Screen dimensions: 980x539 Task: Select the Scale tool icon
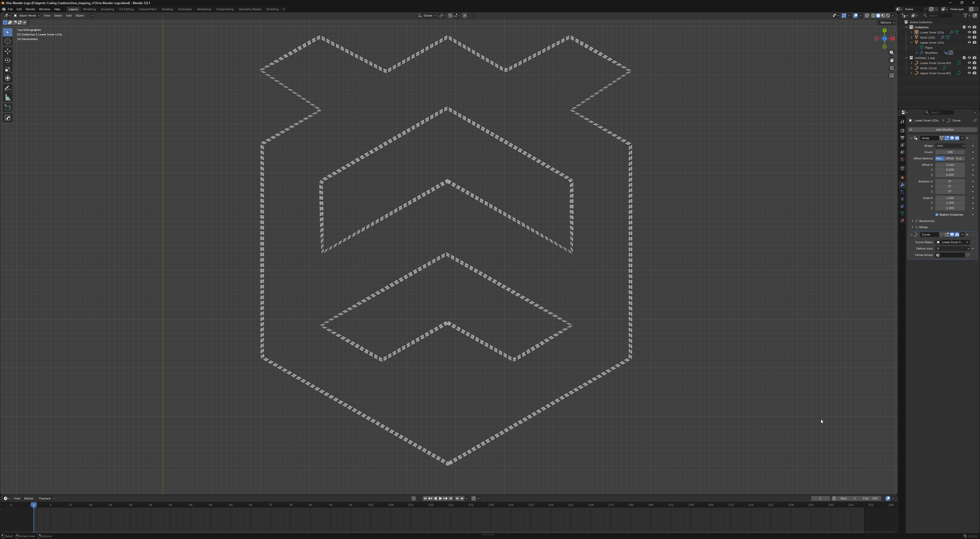tap(8, 69)
